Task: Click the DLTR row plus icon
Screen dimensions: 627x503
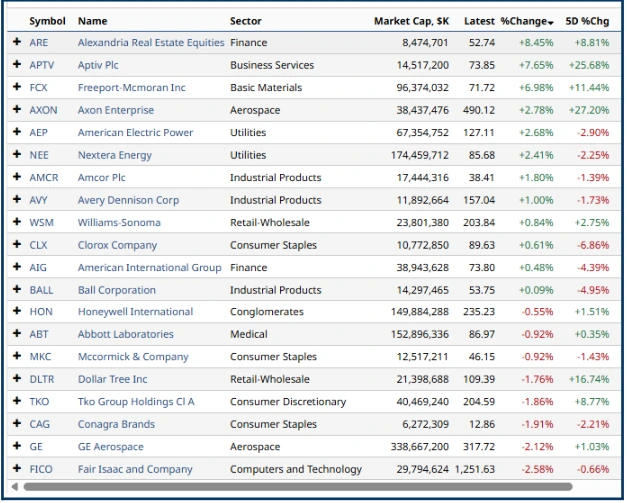Action: point(17,378)
